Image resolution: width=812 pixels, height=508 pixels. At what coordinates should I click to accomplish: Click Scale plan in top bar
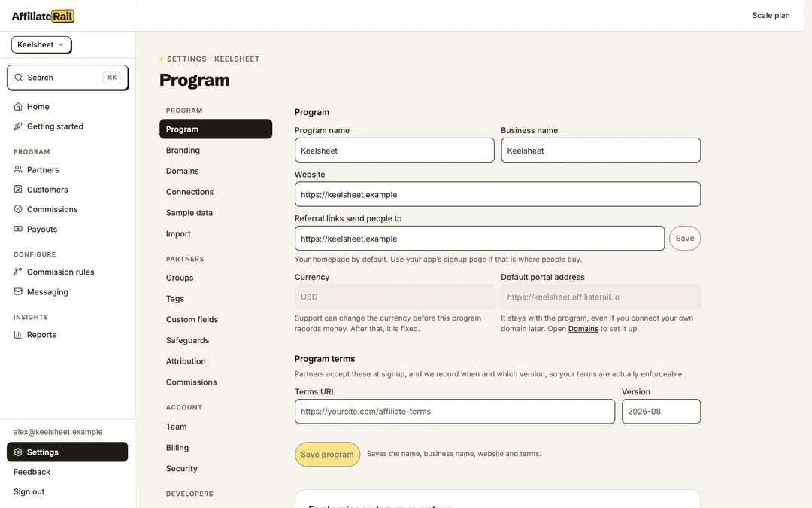771,16
